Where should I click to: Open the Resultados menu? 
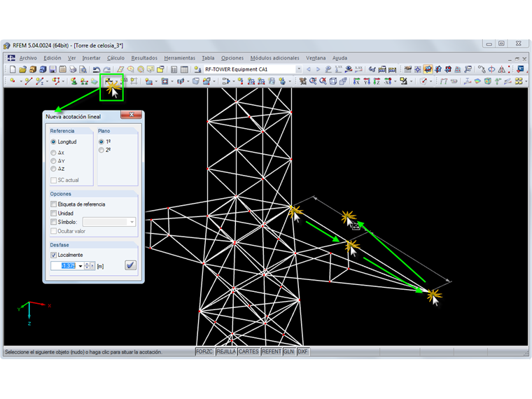coord(144,58)
